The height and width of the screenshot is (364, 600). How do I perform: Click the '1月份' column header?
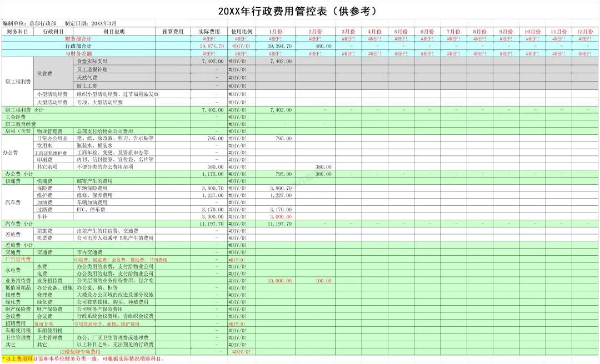(276, 32)
